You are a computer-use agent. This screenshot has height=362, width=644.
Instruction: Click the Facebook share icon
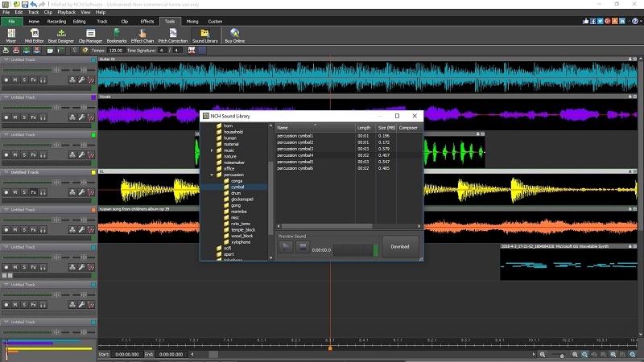592,21
